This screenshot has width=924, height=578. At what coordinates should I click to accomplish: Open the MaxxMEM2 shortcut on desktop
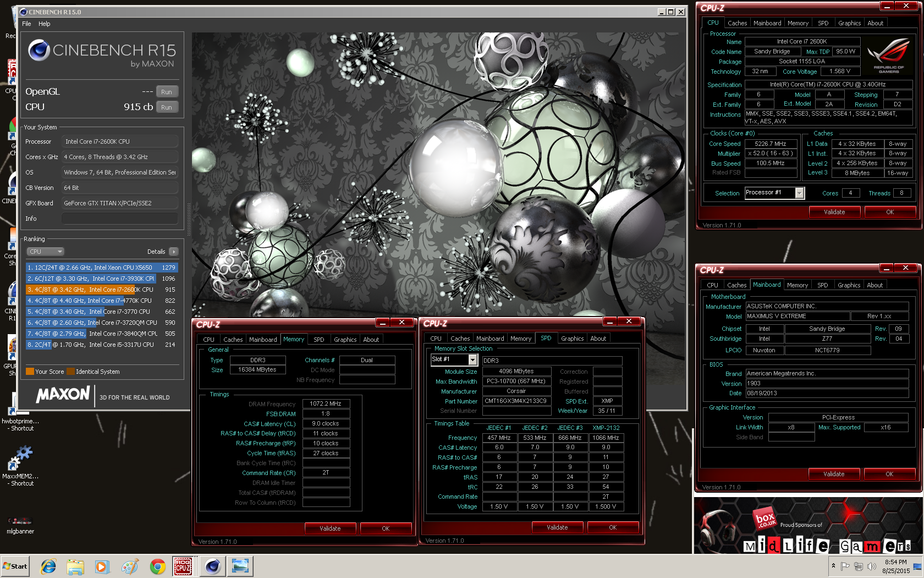click(x=20, y=465)
